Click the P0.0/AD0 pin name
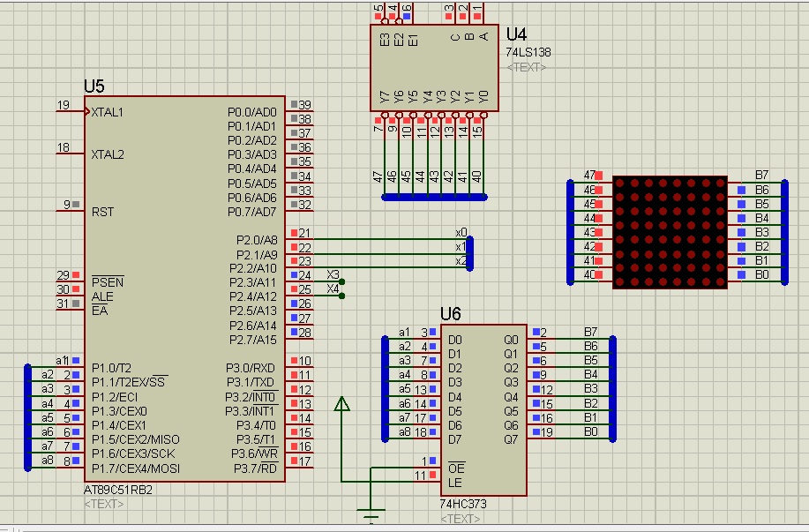The width and height of the screenshot is (809, 532). (252, 113)
